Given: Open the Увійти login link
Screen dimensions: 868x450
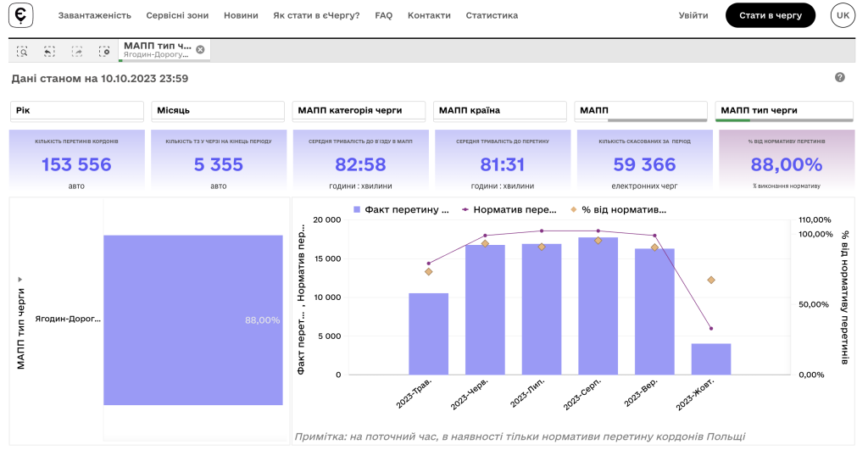Looking at the screenshot, I should coord(693,15).
